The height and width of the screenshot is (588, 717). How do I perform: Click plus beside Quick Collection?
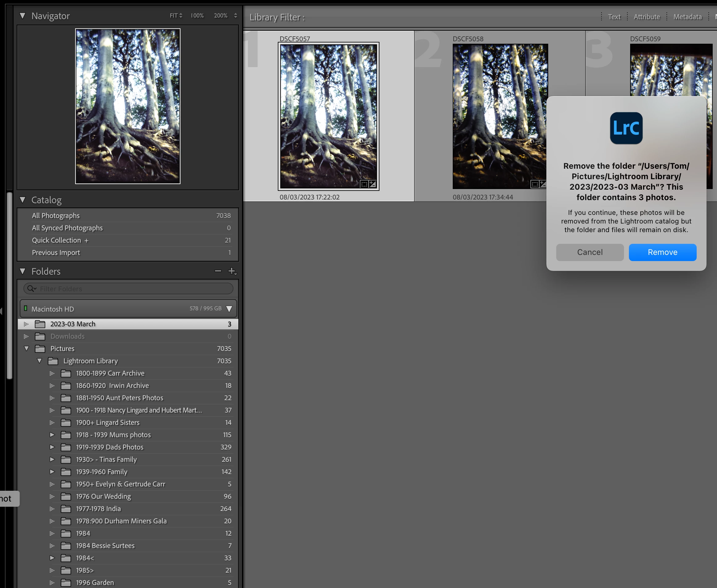pos(87,240)
